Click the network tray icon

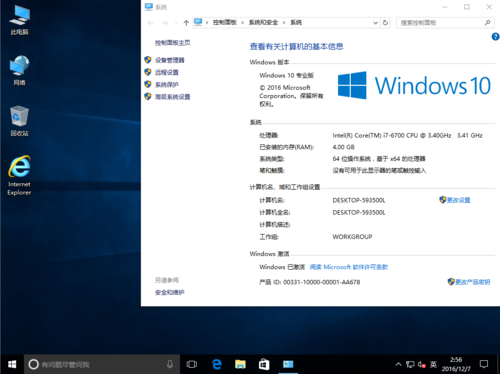pos(410,364)
